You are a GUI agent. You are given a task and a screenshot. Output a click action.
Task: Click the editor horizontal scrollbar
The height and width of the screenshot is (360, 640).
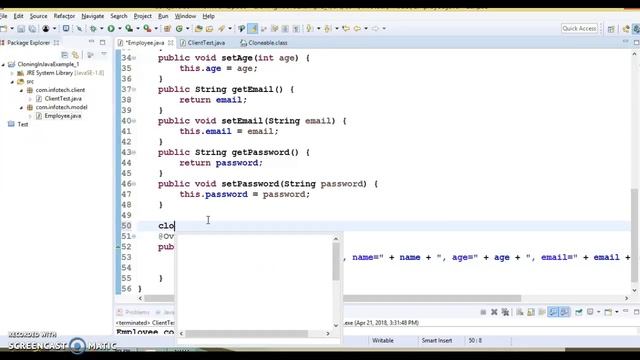(332, 298)
